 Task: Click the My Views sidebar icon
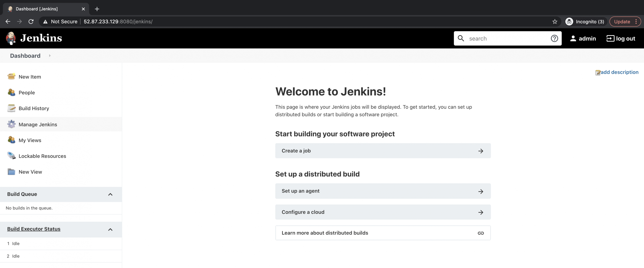click(x=11, y=140)
